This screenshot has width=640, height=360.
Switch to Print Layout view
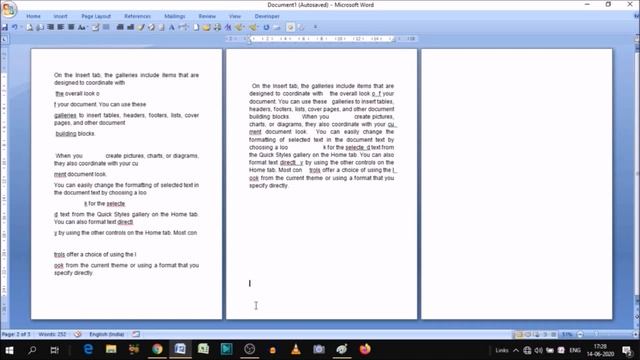point(519,335)
